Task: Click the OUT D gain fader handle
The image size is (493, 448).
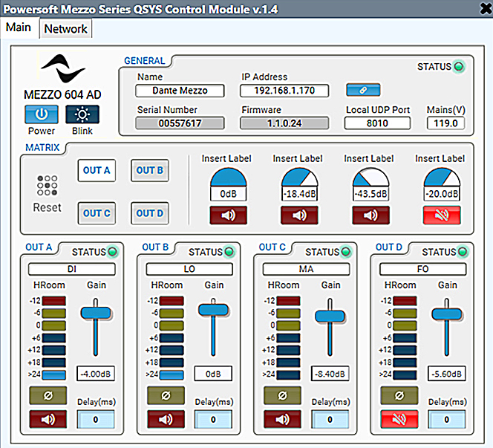Action: point(447,314)
